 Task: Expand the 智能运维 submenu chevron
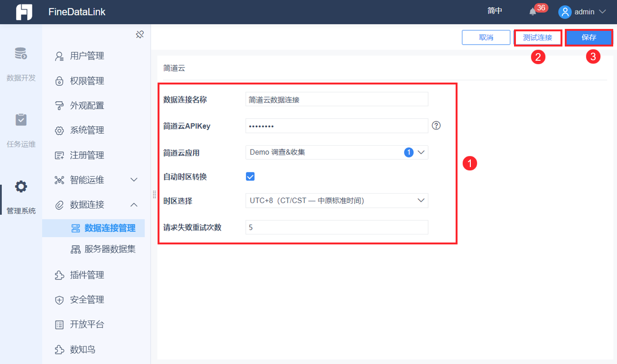coord(134,180)
